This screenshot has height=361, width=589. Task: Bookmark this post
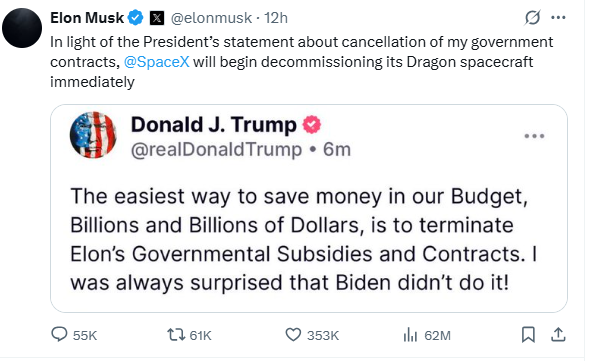tap(528, 334)
